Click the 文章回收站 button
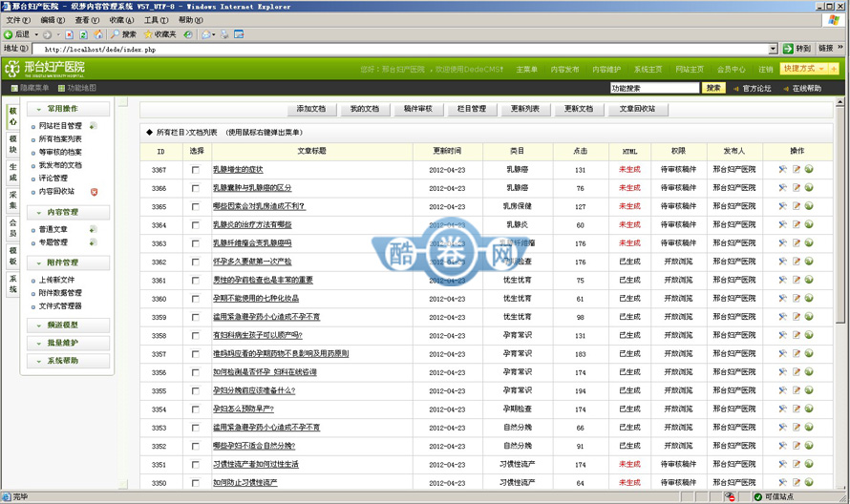 point(638,109)
